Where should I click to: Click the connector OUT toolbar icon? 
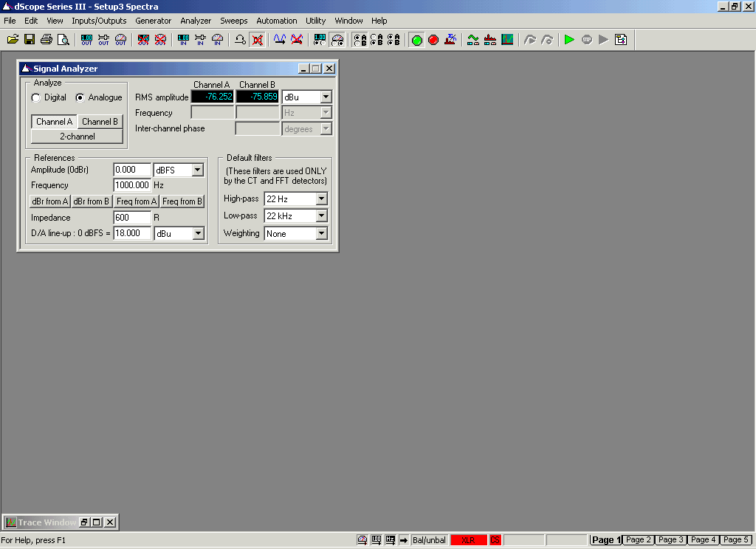[x=103, y=40]
